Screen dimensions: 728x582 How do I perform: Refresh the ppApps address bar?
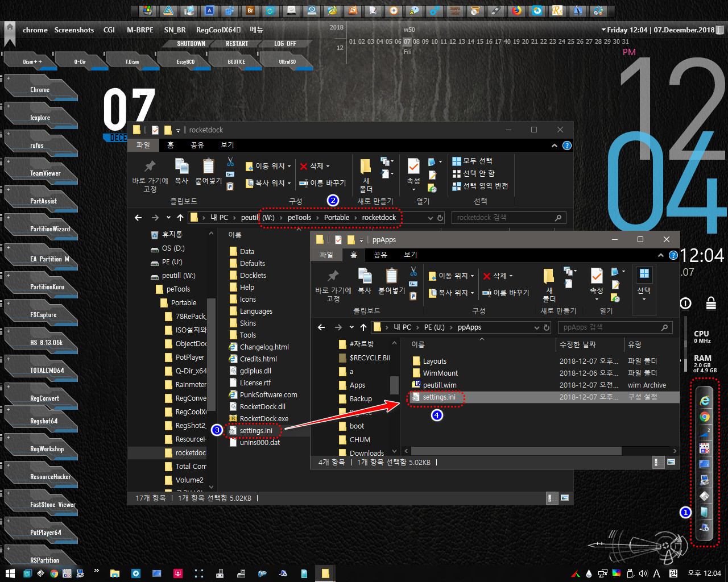[547, 327]
